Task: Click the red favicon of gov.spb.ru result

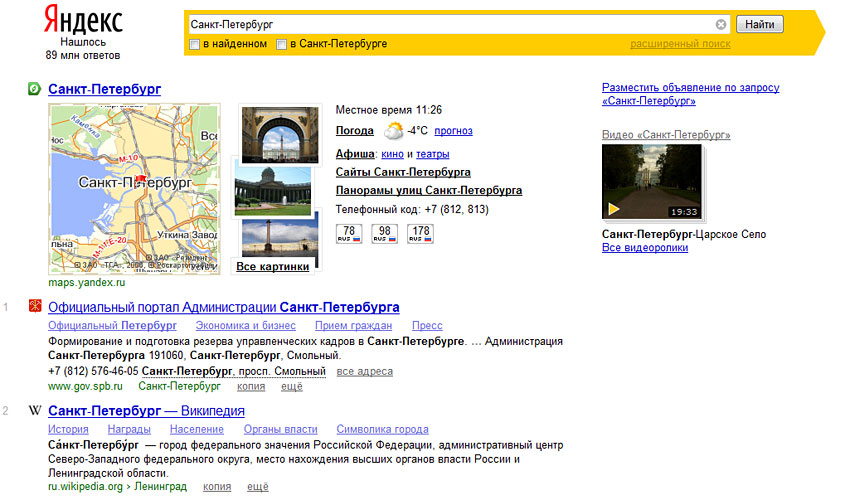Action: click(x=35, y=306)
